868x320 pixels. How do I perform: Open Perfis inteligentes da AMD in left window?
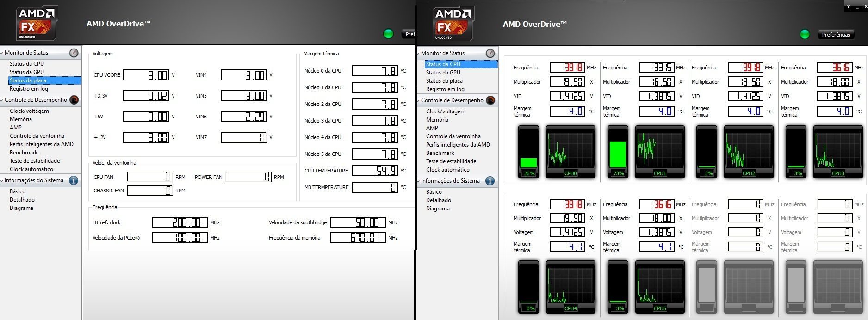coord(42,144)
